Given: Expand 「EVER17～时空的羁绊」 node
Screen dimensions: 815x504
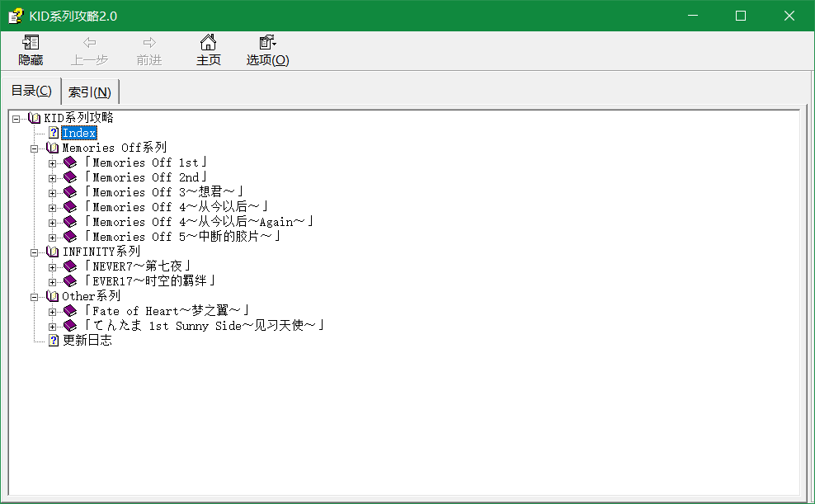Looking at the screenshot, I should point(51,280).
